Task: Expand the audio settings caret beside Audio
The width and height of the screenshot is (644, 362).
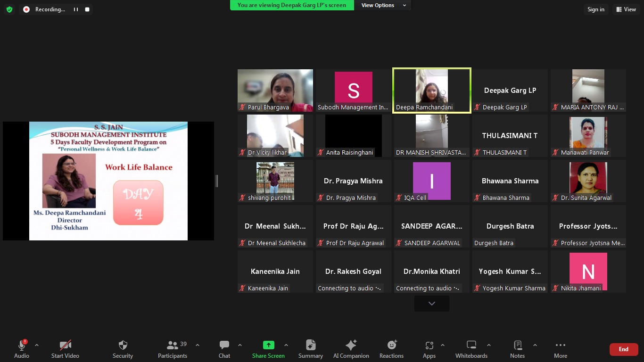Action: (37, 345)
